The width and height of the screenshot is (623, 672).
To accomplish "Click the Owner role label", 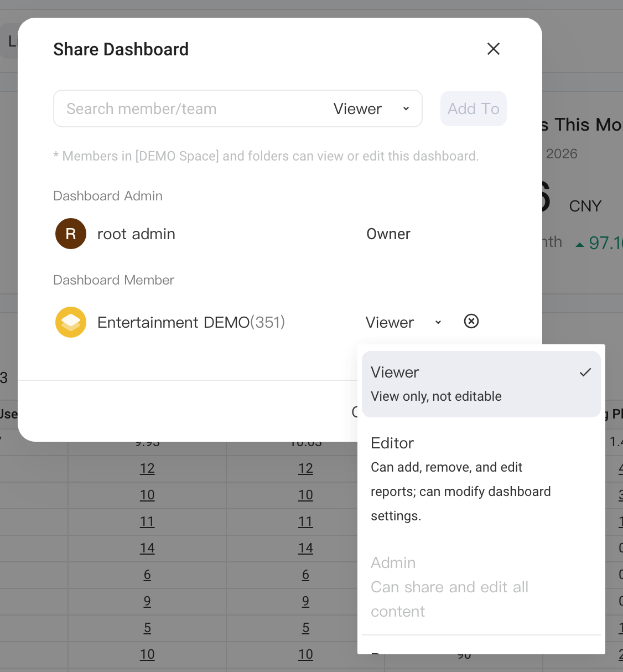I will tap(388, 234).
